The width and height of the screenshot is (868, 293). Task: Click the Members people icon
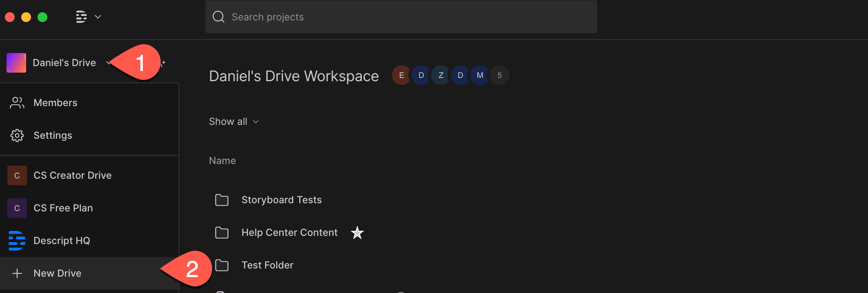click(x=17, y=103)
